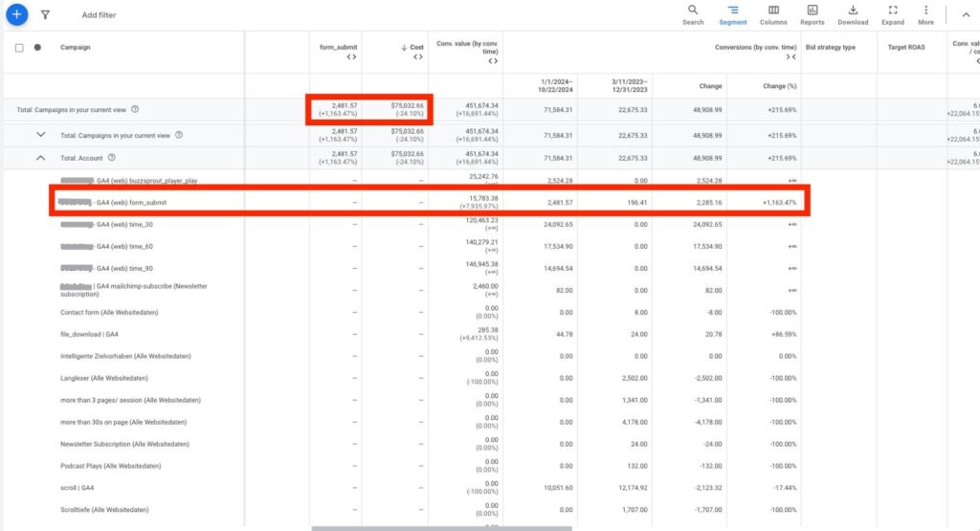Click the status dot column header
This screenshot has width=980, height=531.
point(37,48)
